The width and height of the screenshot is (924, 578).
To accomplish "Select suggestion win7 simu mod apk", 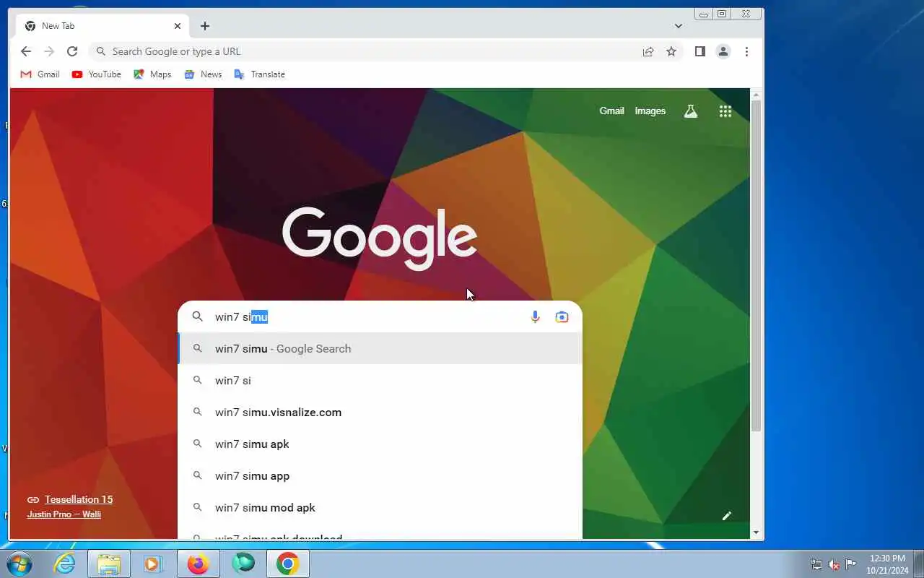I will tap(380, 507).
